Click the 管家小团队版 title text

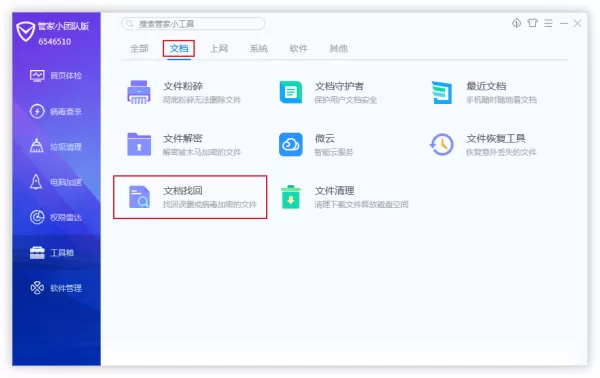pos(64,26)
